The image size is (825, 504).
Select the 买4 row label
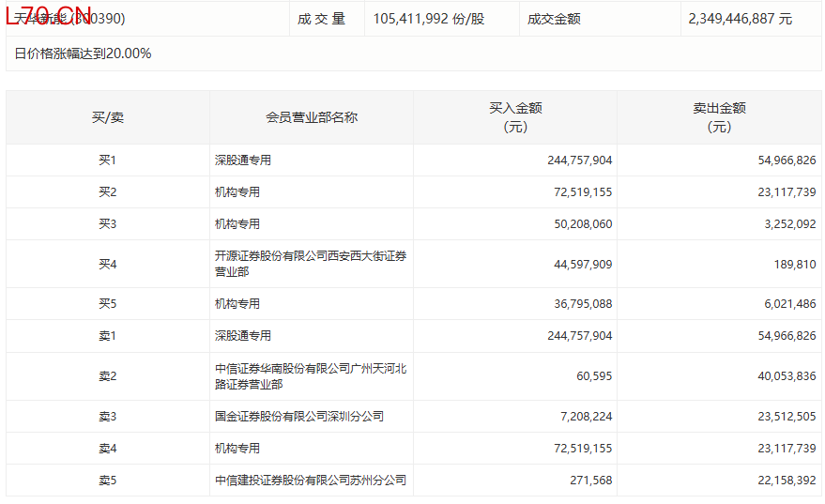pyautogui.click(x=107, y=264)
